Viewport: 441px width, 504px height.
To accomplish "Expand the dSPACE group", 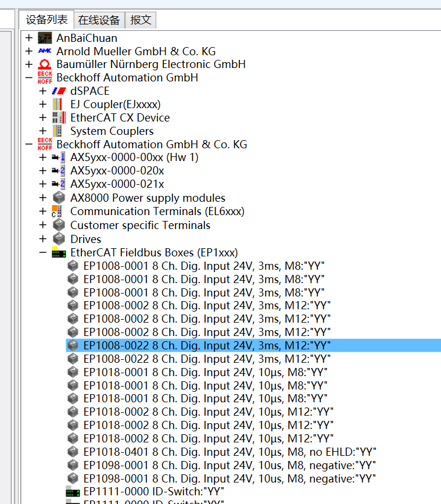I will click(x=43, y=91).
